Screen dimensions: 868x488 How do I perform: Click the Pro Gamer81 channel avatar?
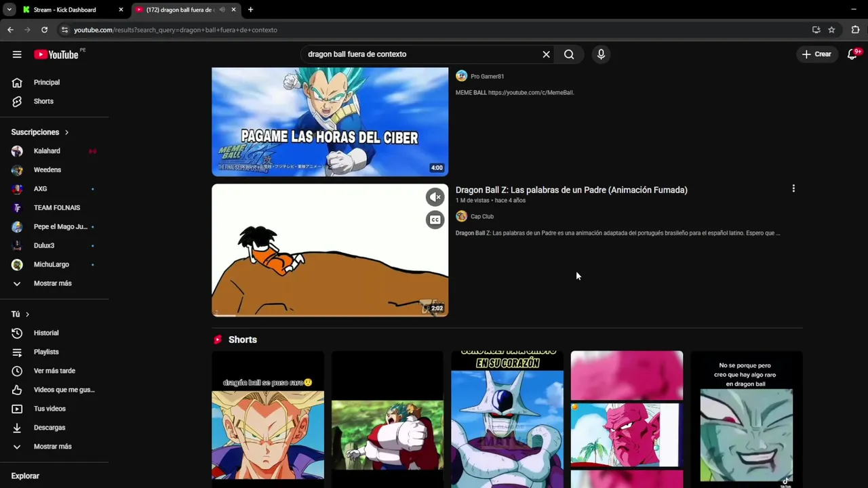[x=461, y=76]
